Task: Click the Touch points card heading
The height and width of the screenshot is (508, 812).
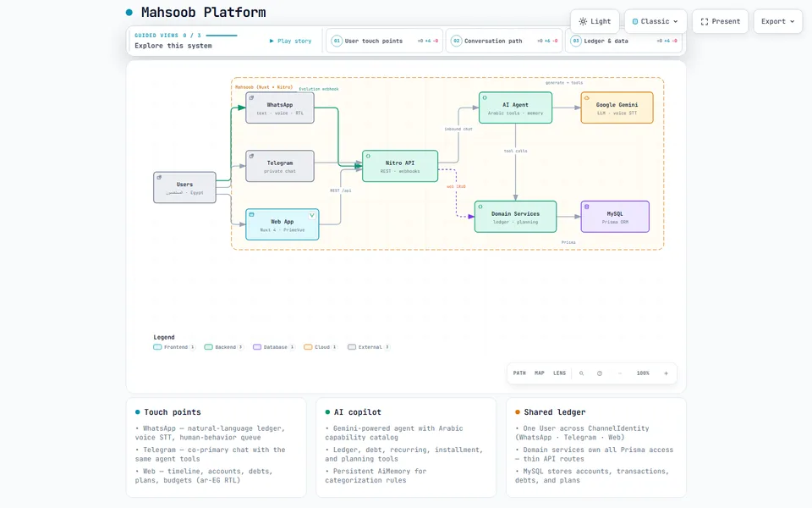Action: (x=173, y=412)
